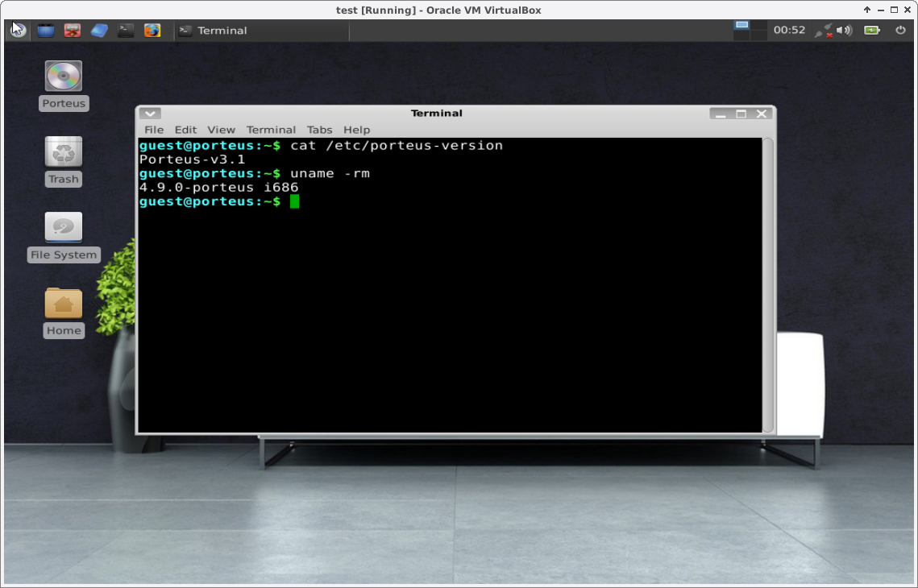Click the Terminal vertical scrollbar
Viewport: 918px width, 588px height.
pos(768,285)
